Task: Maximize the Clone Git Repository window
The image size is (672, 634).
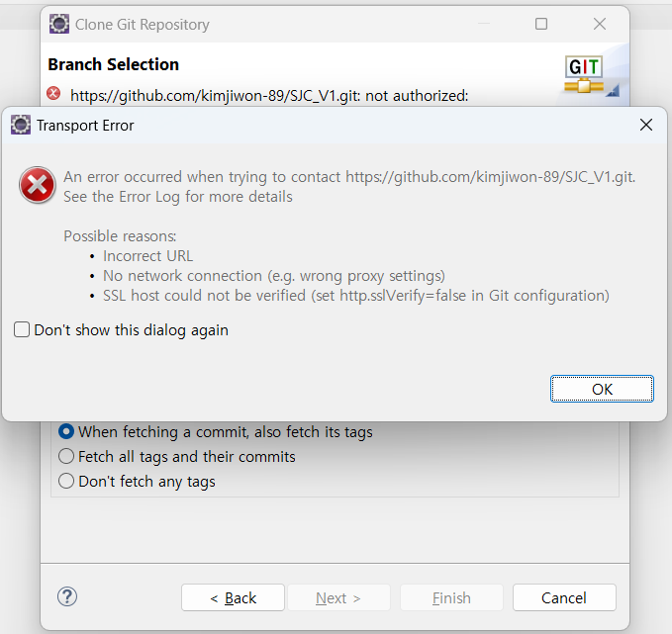Action: click(541, 24)
